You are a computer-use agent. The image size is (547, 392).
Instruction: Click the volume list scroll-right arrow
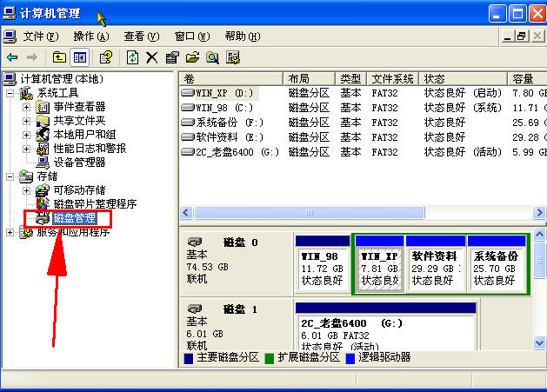coord(539,212)
